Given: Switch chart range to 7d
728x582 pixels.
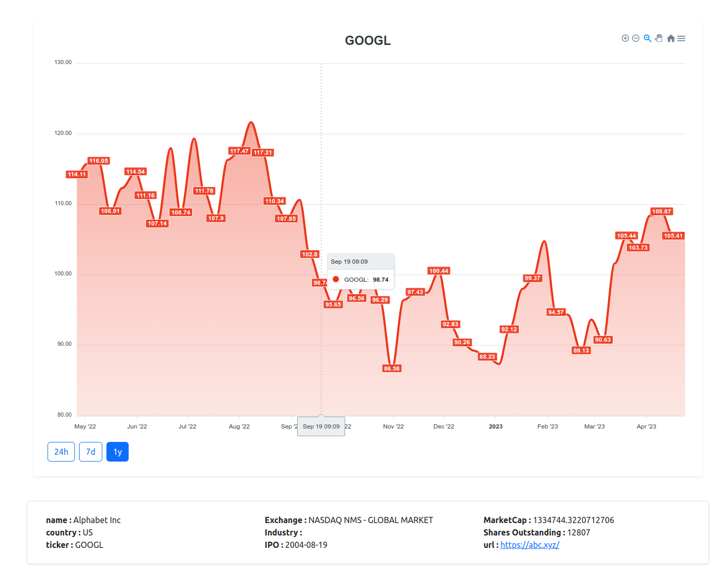Looking at the screenshot, I should click(90, 452).
